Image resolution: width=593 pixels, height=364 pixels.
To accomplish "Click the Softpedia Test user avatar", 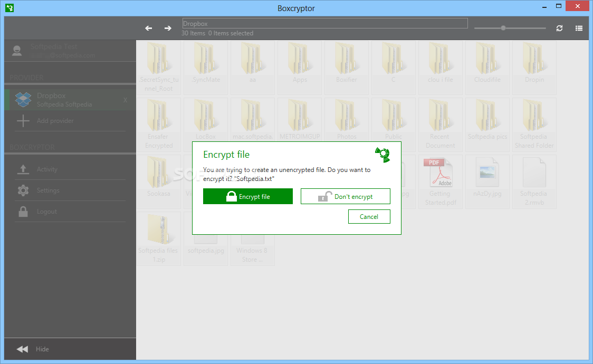I will pos(17,51).
